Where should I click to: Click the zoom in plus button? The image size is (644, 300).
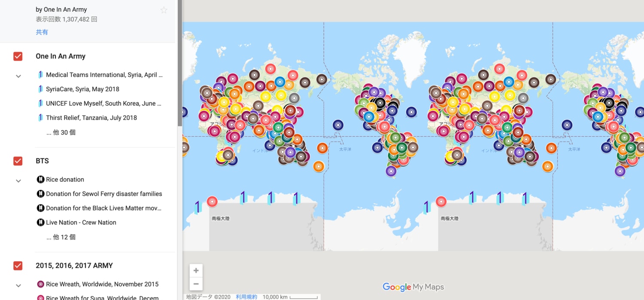click(x=196, y=271)
